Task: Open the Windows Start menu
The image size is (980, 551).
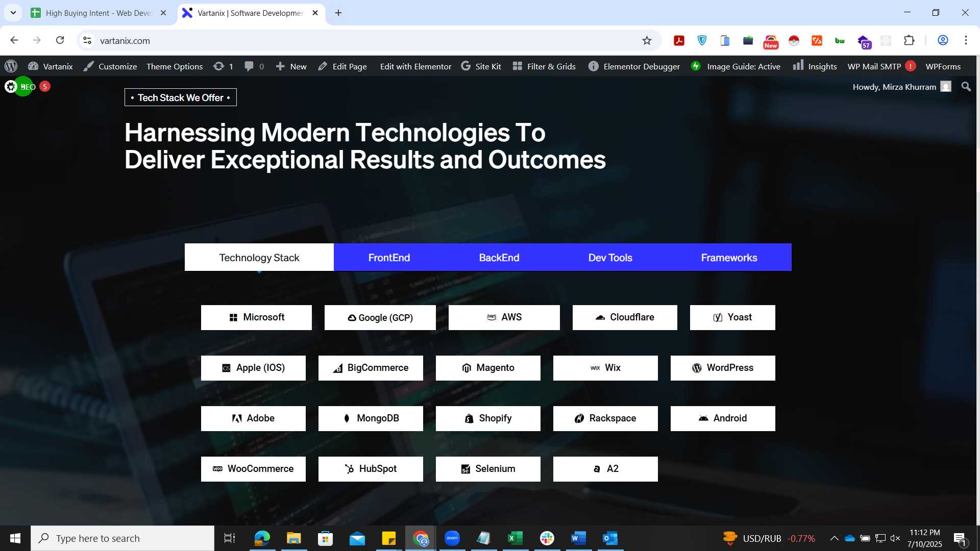Action: (x=15, y=538)
